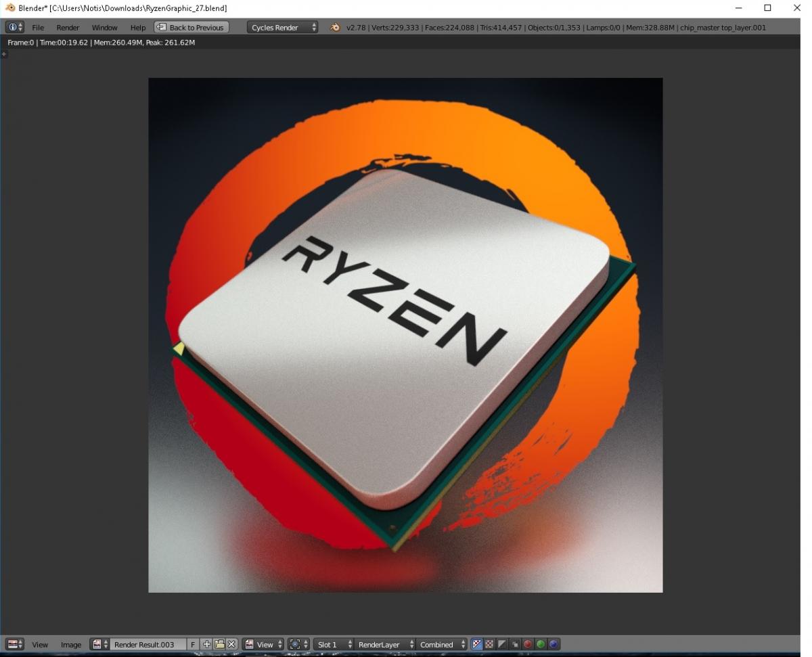Show only the Green channel
The image size is (812, 657).
(541, 645)
